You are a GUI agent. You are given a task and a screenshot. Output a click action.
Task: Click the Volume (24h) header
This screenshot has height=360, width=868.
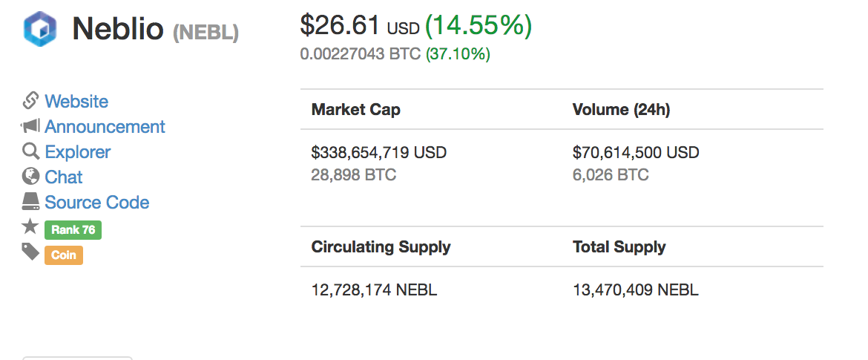point(621,110)
